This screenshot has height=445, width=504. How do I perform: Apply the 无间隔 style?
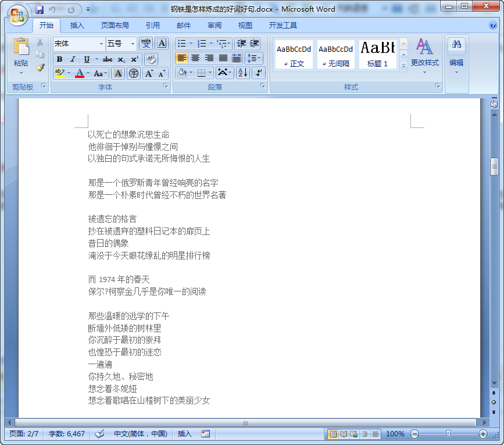tap(335, 54)
